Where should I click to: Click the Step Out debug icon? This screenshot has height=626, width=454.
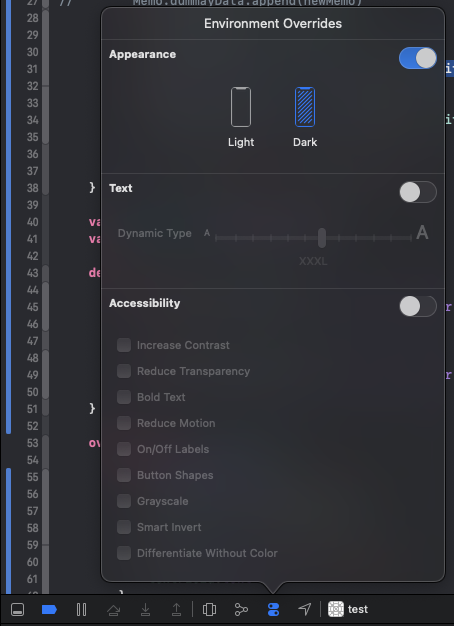point(176,610)
